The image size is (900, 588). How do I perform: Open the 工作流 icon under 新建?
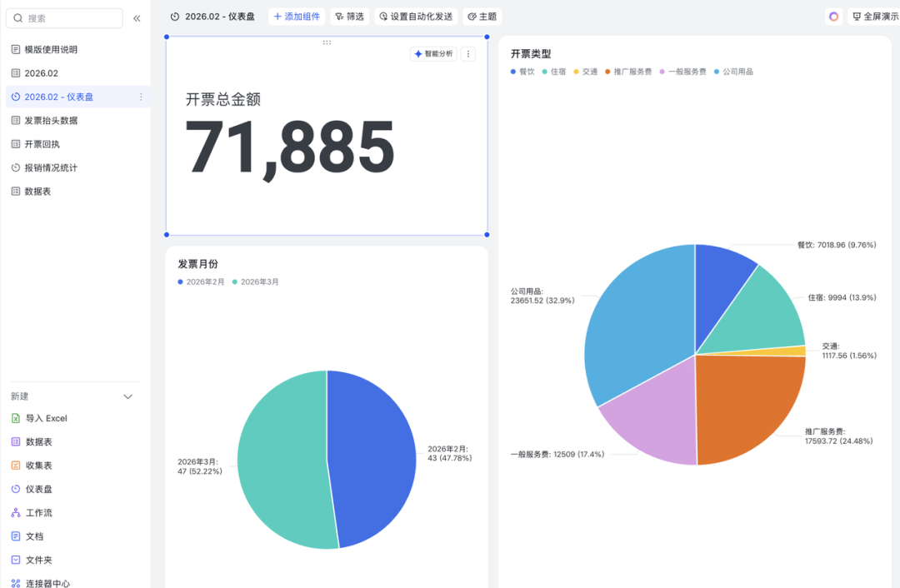click(17, 512)
